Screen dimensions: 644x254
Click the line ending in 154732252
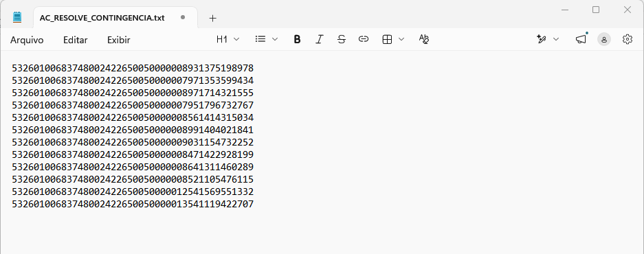[133, 142]
